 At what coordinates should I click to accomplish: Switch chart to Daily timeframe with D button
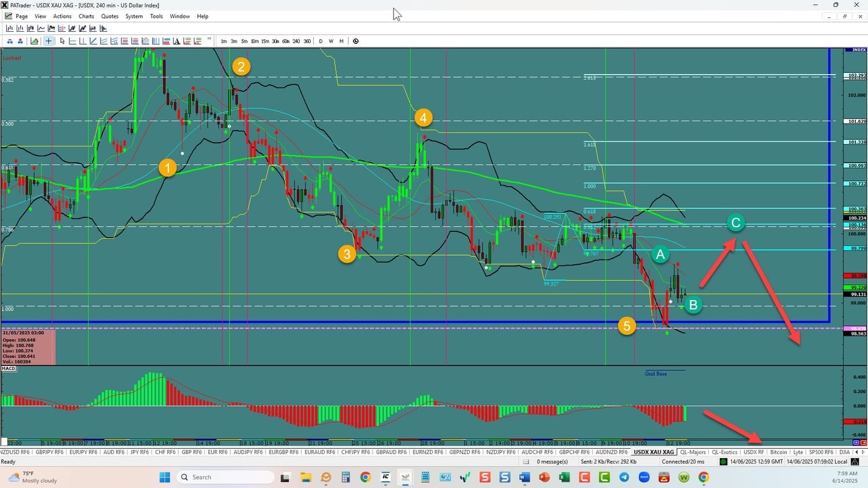pos(321,41)
